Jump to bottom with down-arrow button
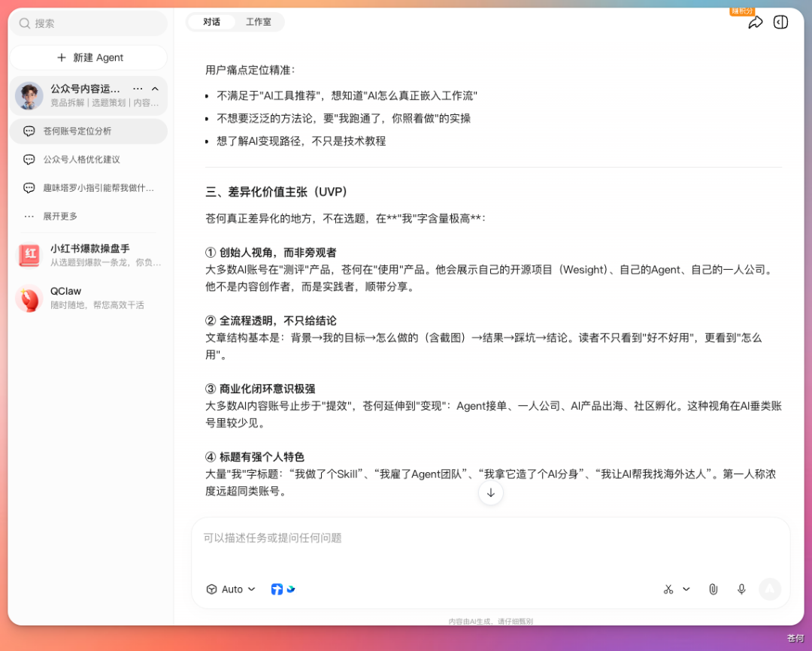812x651 pixels. pyautogui.click(x=490, y=492)
